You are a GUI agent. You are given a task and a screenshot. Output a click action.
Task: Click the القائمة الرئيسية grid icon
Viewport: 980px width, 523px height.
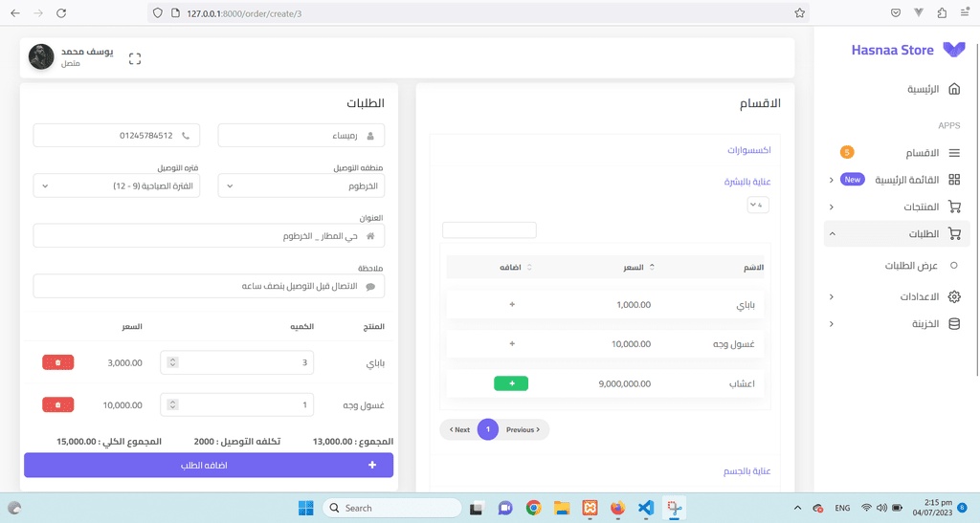pyautogui.click(x=954, y=180)
